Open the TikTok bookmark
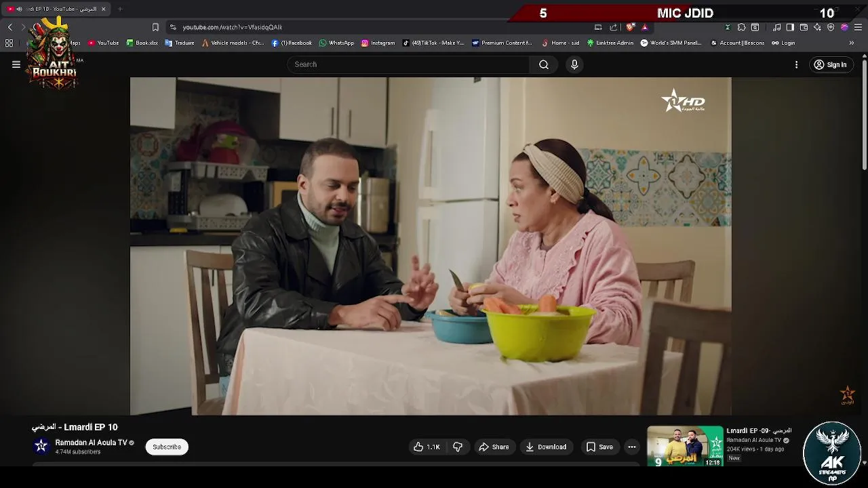868x488 pixels. (433, 43)
